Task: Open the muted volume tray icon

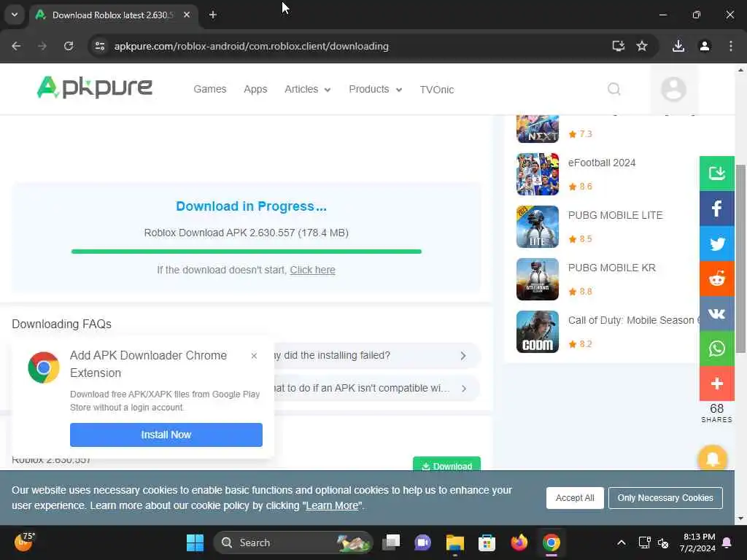Action: (x=663, y=542)
